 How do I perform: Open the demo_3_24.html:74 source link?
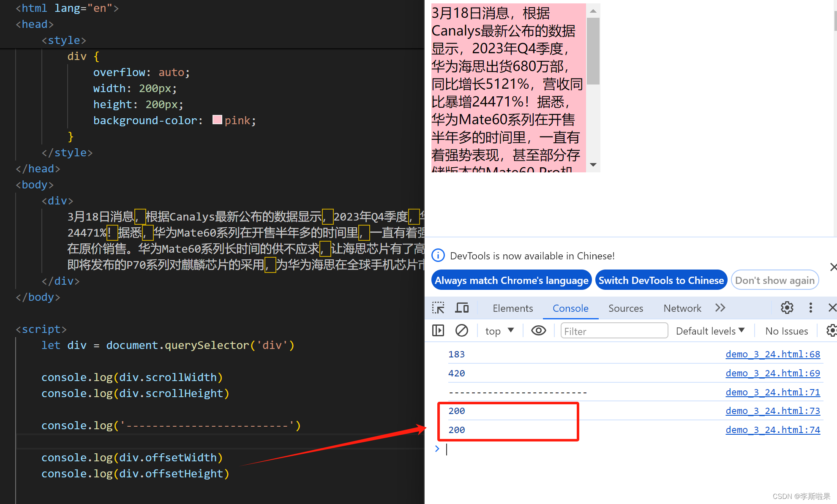click(x=772, y=430)
